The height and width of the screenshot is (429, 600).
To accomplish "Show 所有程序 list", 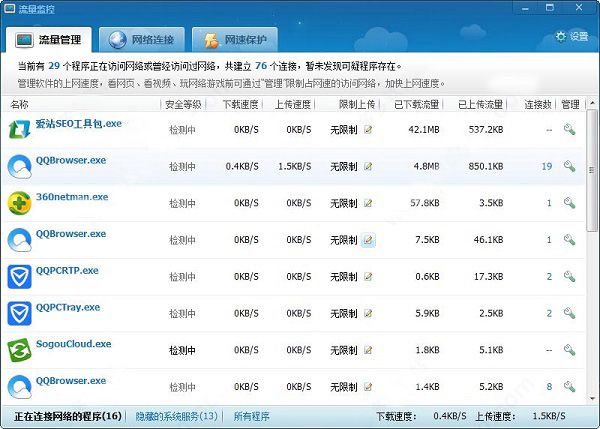I will pyautogui.click(x=251, y=416).
